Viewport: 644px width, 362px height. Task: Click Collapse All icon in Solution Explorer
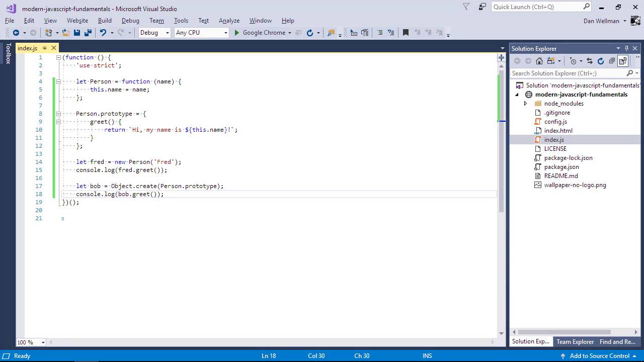612,61
